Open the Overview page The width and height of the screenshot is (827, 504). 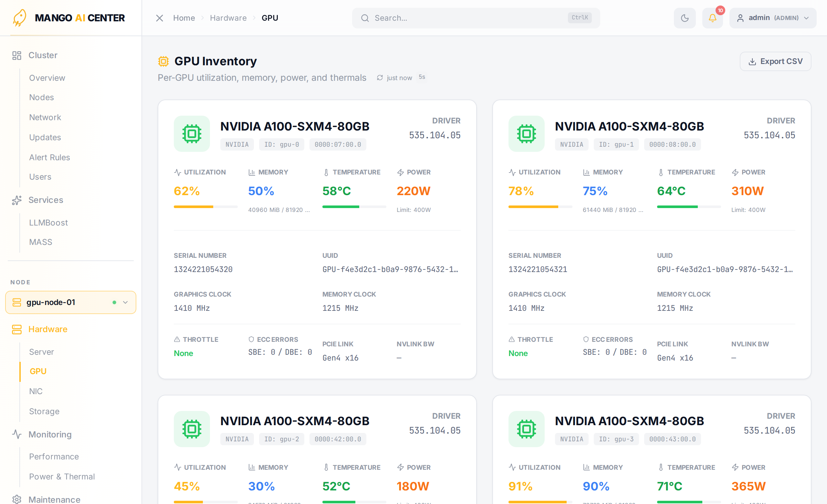tap(47, 78)
